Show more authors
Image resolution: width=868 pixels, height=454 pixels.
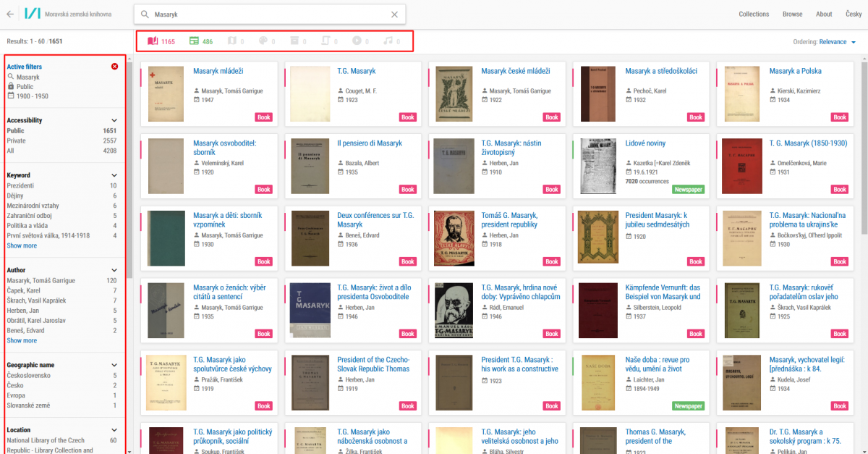click(22, 340)
